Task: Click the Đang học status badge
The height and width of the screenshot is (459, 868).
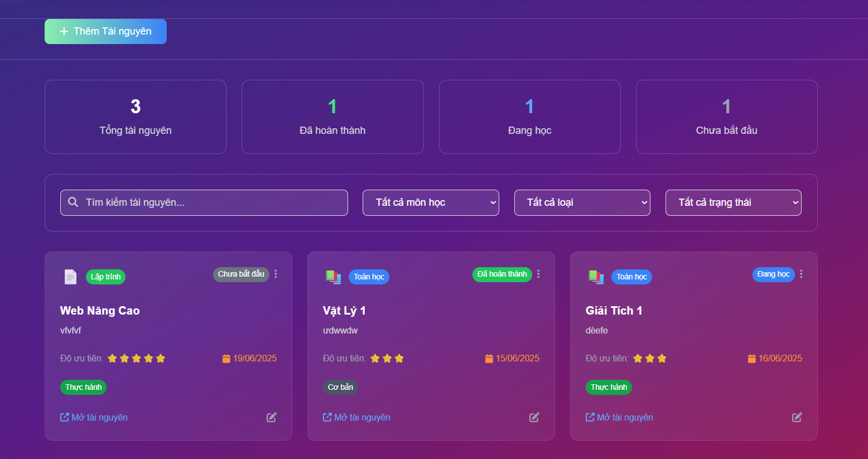Action: [x=773, y=274]
